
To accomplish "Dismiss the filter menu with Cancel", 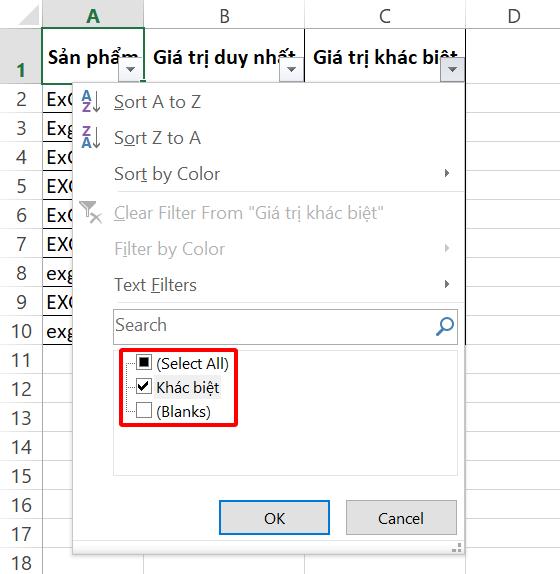I will (401, 518).
